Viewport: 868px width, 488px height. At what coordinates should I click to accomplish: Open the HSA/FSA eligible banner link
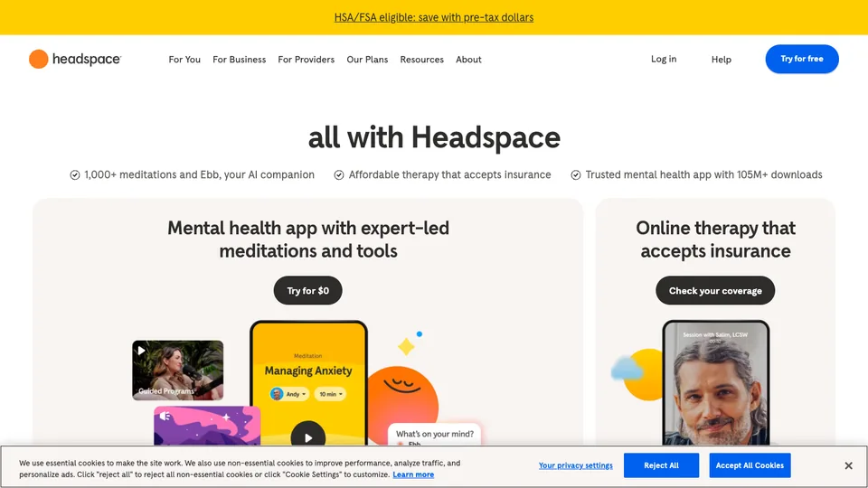tap(433, 17)
